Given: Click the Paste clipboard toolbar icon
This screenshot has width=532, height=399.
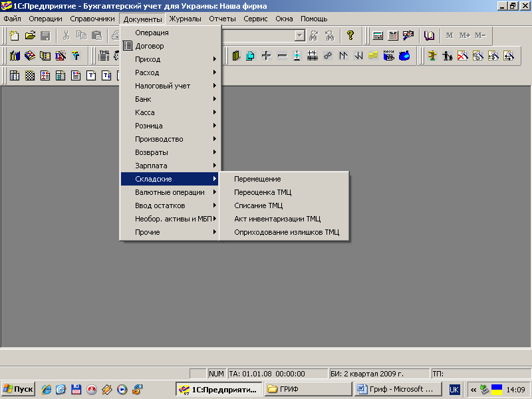Looking at the screenshot, I should pos(96,36).
